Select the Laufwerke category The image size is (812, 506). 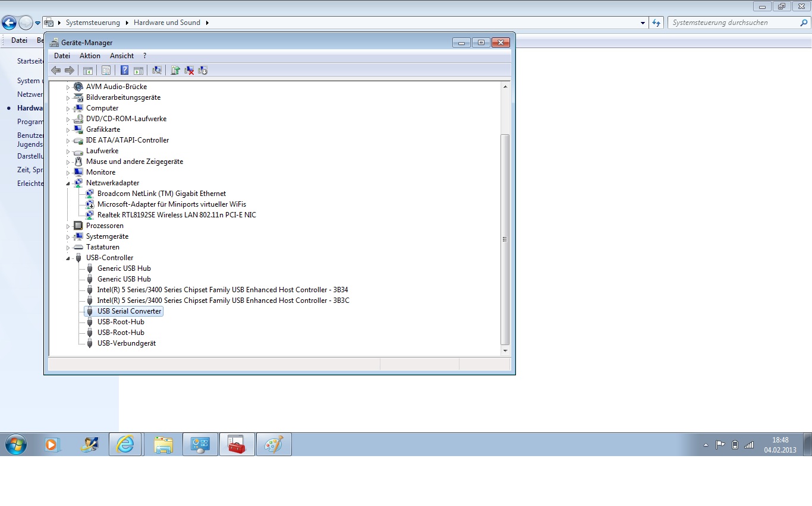(102, 151)
